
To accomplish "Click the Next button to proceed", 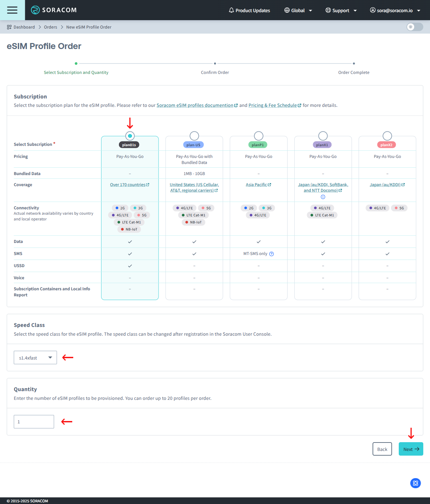I will click(411, 449).
